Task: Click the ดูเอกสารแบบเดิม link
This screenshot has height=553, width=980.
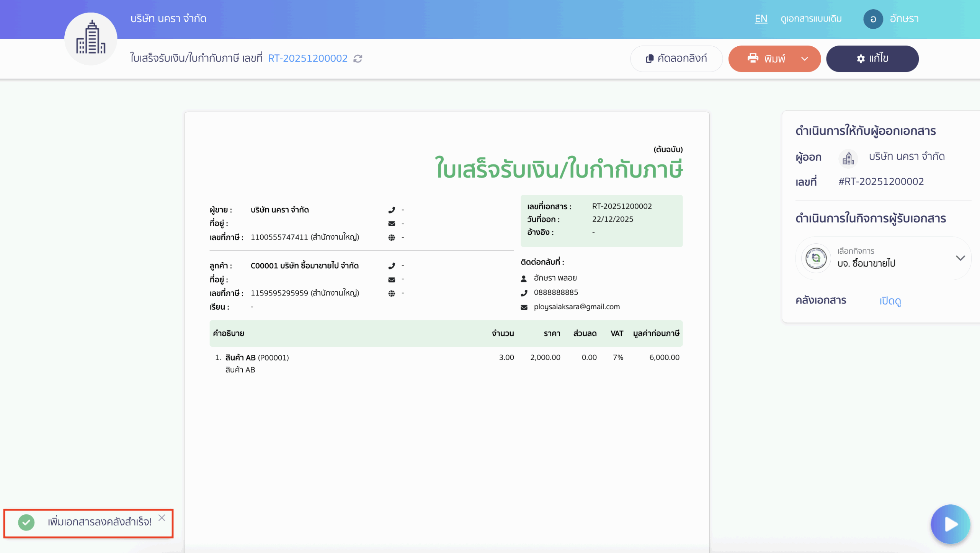Action: pos(811,19)
